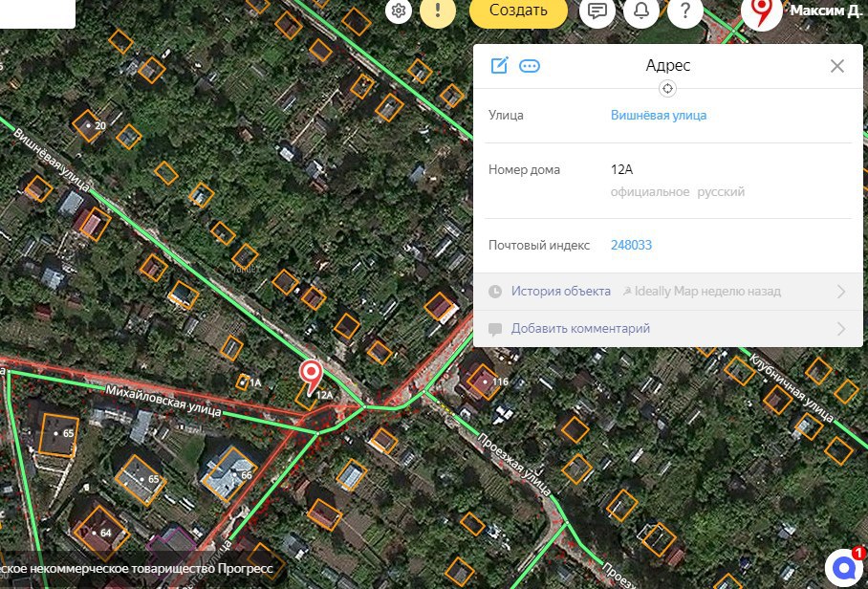The height and width of the screenshot is (589, 868).
Task: Select the house number 12А field
Action: pyautogui.click(x=667, y=181)
